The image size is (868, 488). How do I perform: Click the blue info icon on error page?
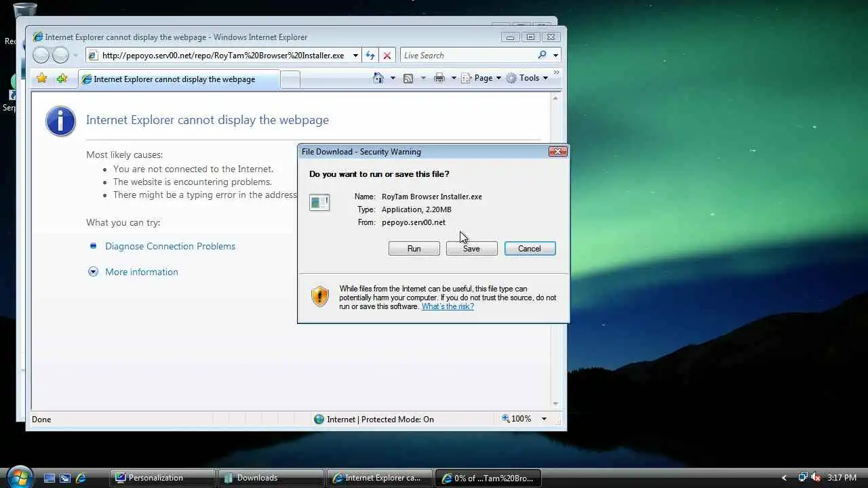click(x=61, y=121)
